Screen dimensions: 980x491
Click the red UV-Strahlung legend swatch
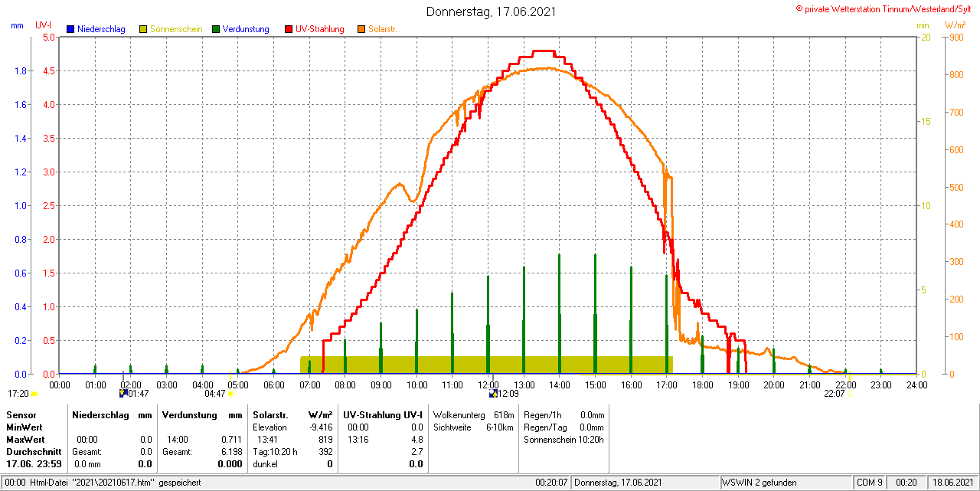click(289, 29)
